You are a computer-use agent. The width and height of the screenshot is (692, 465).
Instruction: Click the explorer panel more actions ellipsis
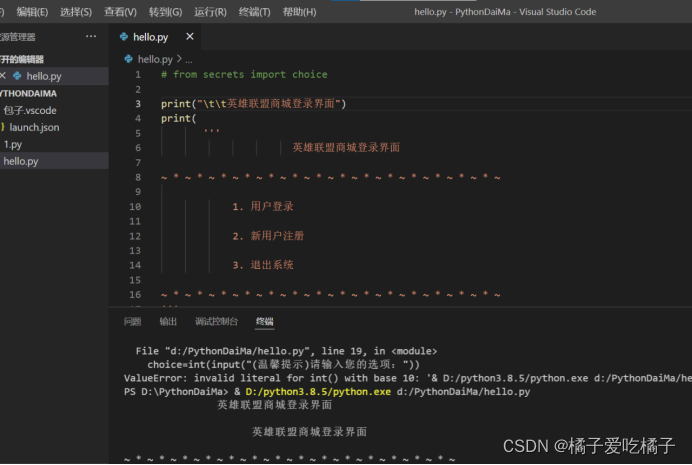[91, 36]
